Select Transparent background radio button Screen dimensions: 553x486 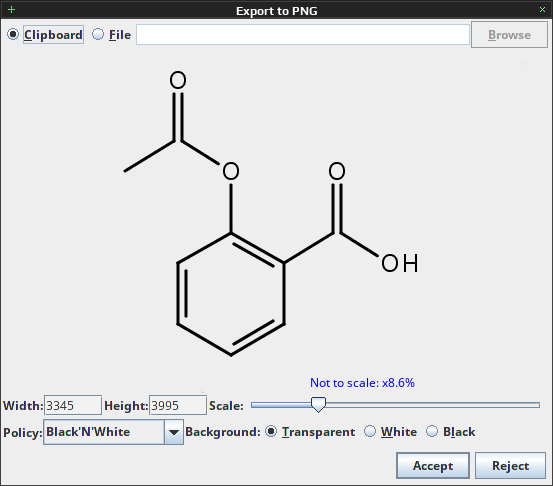pos(271,431)
